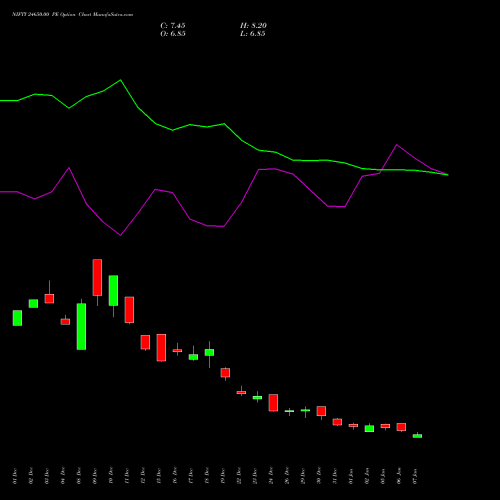
Task: Click the 01 Dec date axis label
Action: click(14, 476)
